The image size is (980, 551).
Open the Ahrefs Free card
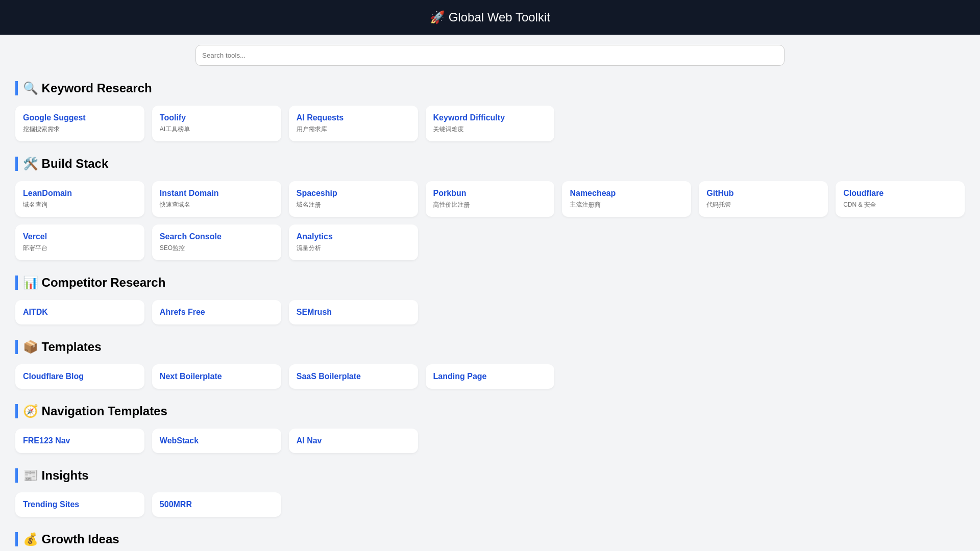(x=216, y=312)
